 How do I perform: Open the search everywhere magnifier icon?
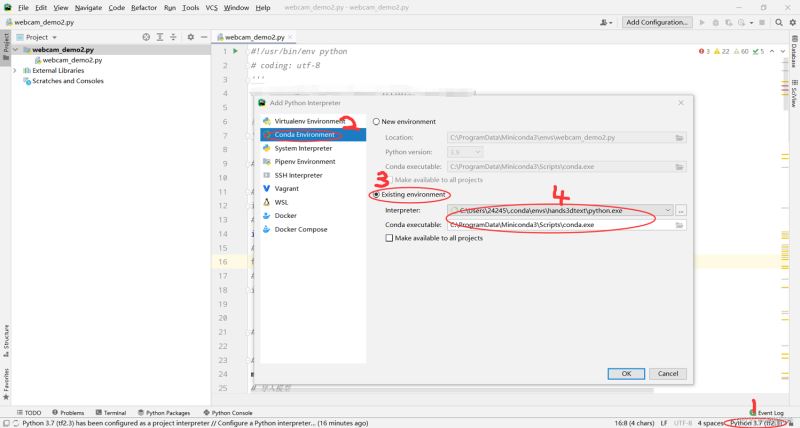pos(779,22)
